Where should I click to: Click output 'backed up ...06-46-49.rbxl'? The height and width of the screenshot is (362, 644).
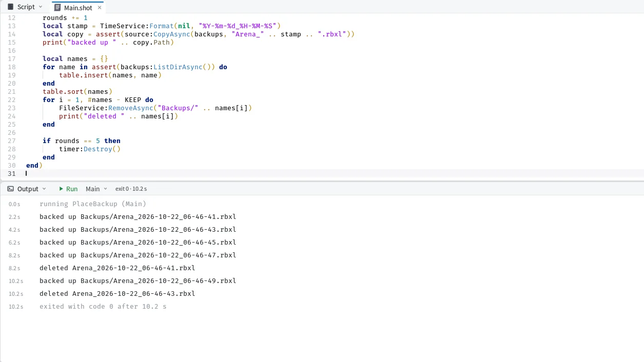pyautogui.click(x=138, y=281)
